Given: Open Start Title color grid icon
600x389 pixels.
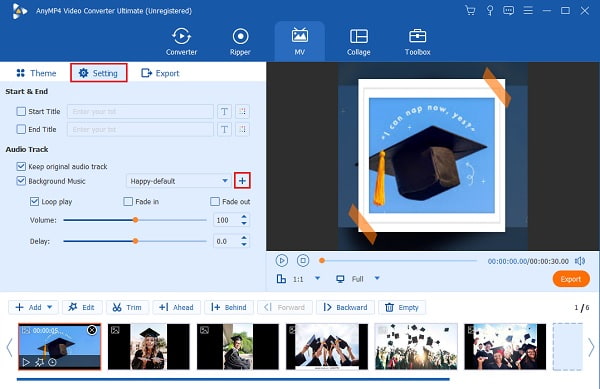Looking at the screenshot, I should tap(242, 111).
